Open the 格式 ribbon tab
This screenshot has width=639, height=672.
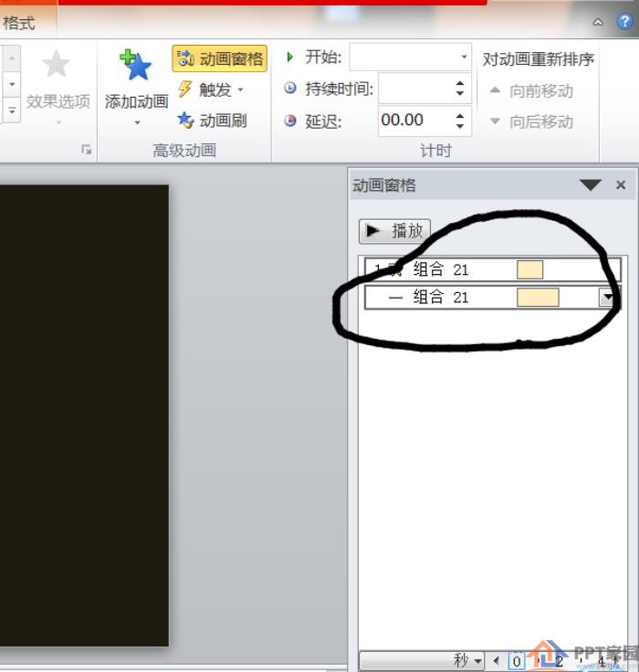click(x=18, y=23)
